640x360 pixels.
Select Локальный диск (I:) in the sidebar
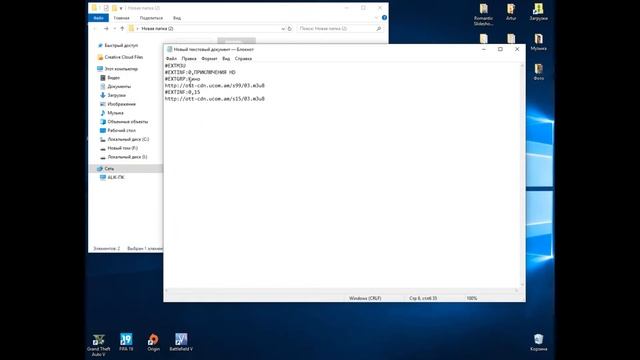(x=127, y=157)
